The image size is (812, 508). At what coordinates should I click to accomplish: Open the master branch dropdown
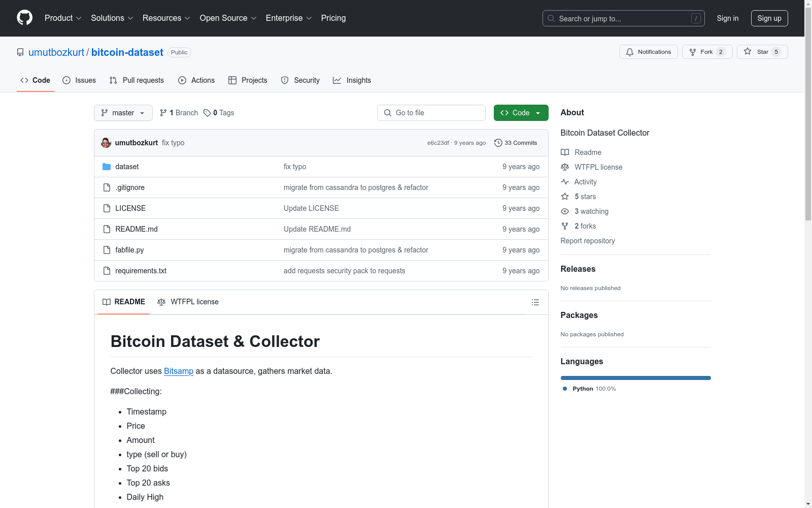[123, 113]
